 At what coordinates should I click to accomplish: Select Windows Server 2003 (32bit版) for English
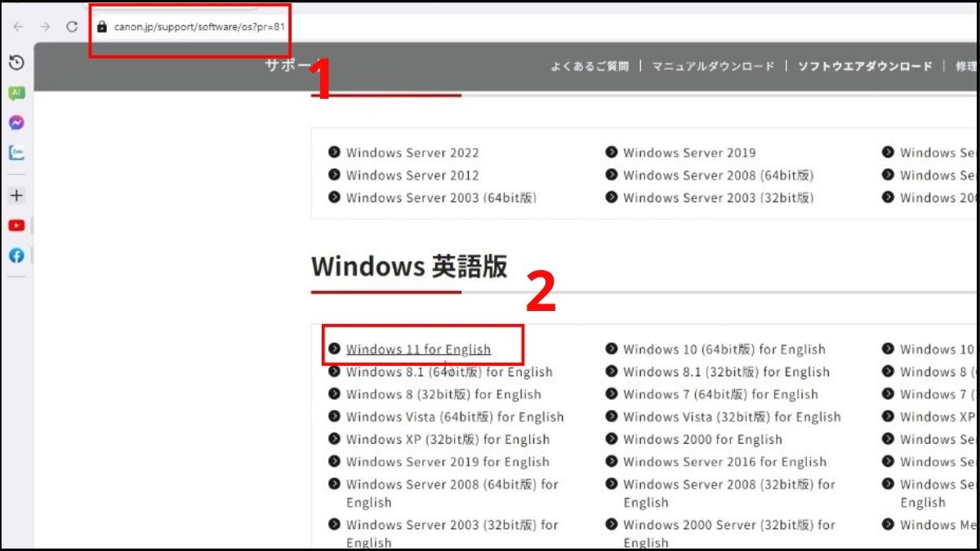(x=452, y=534)
